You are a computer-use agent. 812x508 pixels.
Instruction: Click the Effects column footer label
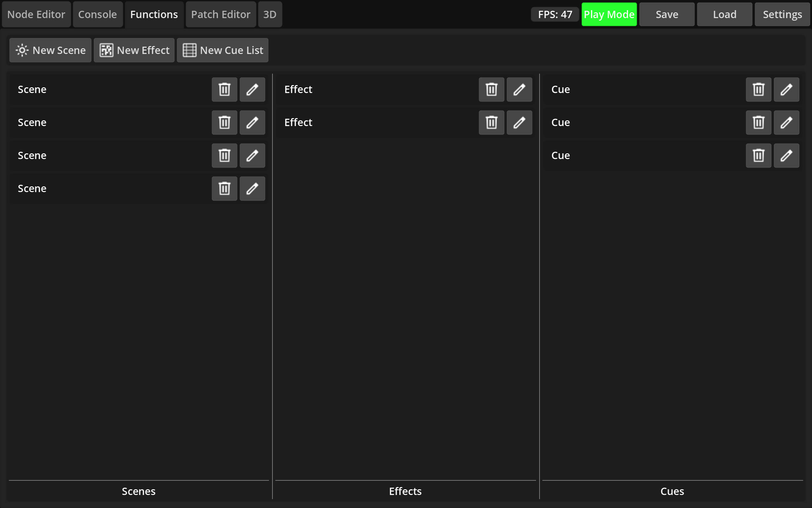click(405, 491)
